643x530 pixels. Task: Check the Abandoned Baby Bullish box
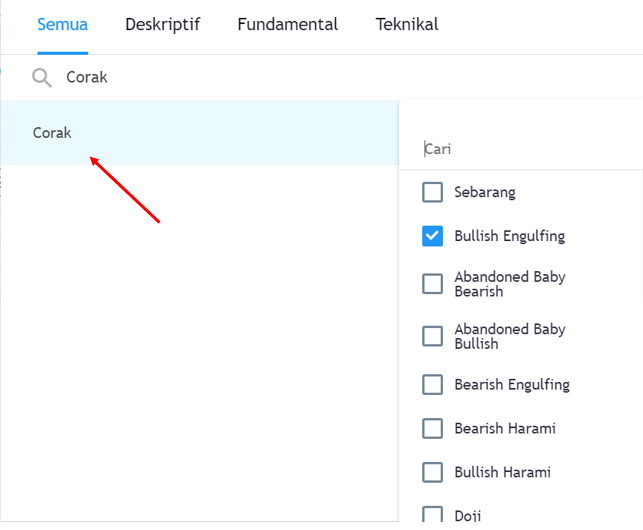tap(432, 336)
